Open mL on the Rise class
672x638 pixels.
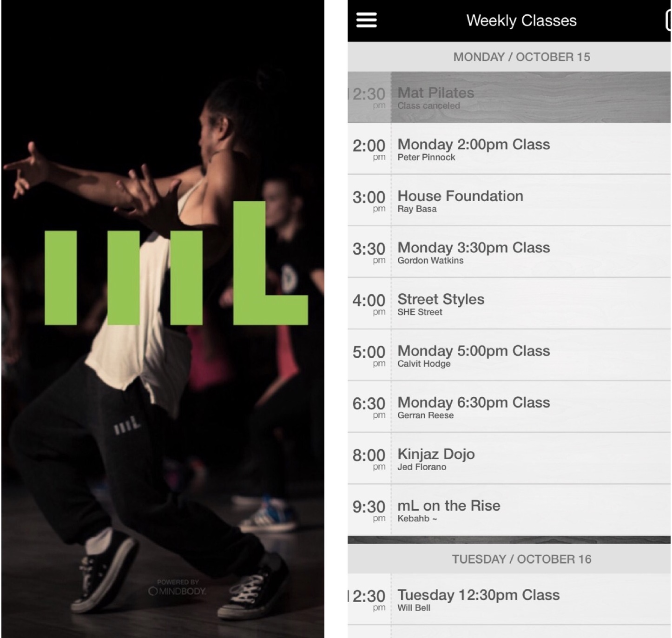(509, 510)
